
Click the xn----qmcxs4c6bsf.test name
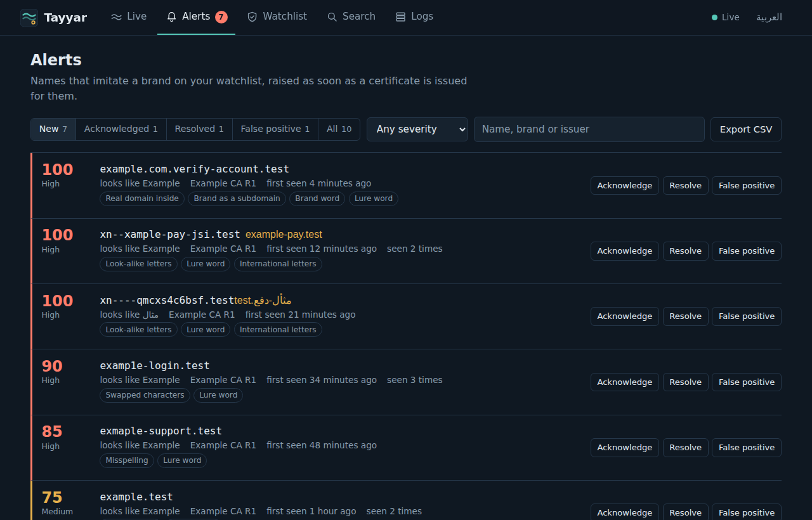click(167, 300)
